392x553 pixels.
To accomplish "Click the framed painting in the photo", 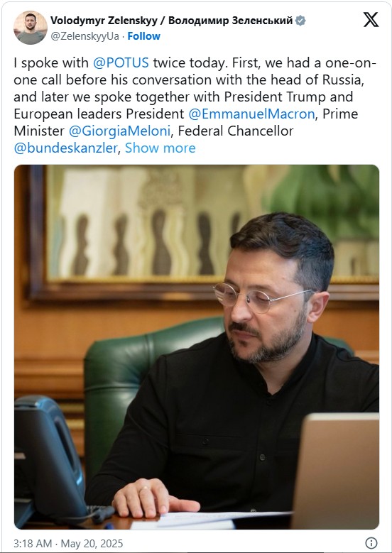I will [203, 232].
